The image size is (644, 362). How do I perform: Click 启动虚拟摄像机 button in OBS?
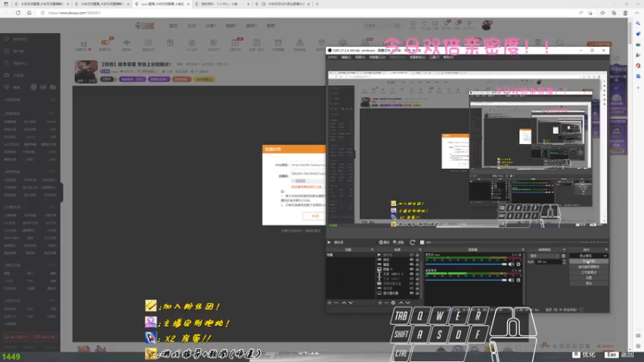tap(589, 267)
